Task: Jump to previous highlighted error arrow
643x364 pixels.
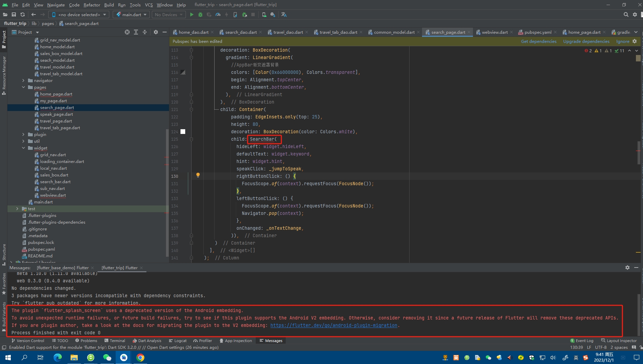Action: 630,51
